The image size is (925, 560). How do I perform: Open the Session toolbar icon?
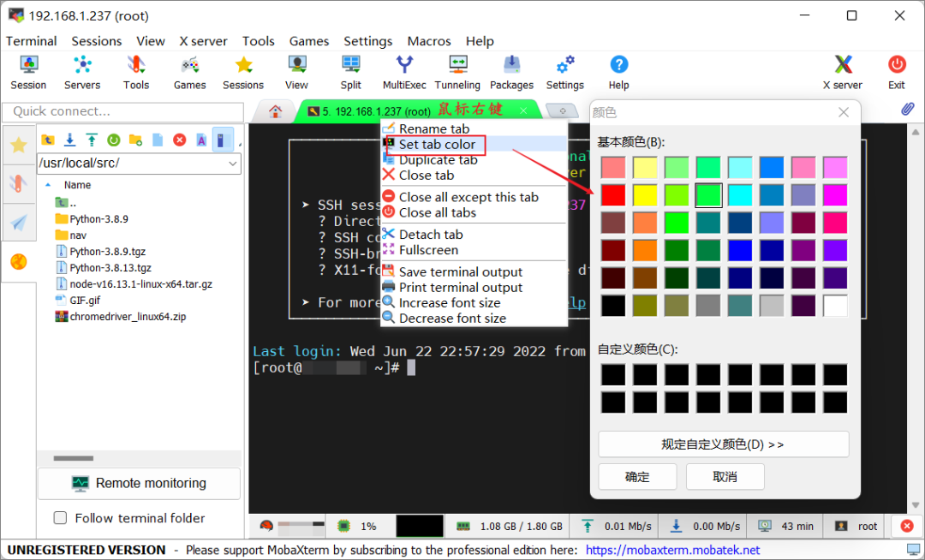coord(28,73)
